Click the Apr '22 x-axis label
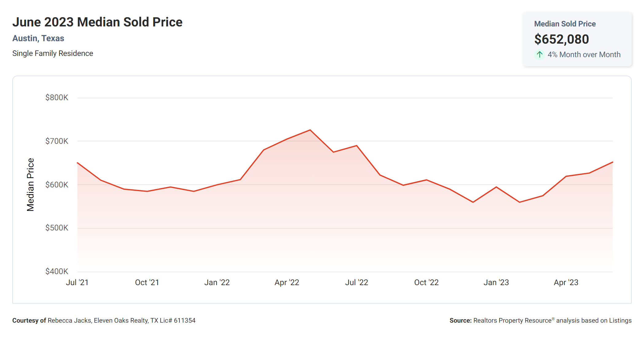The height and width of the screenshot is (338, 644). (x=287, y=282)
